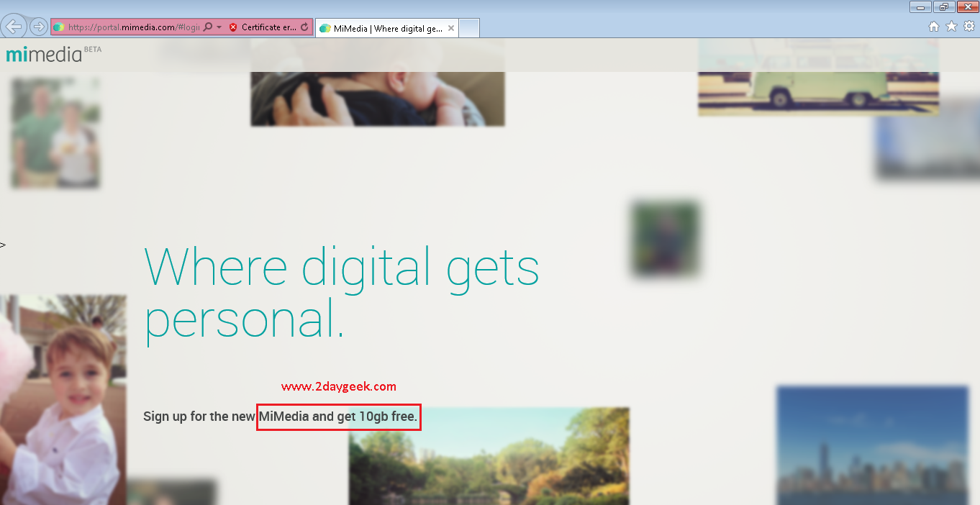Click the red Certificate error shield icon
Screen dimensions: 980x505
point(233,27)
